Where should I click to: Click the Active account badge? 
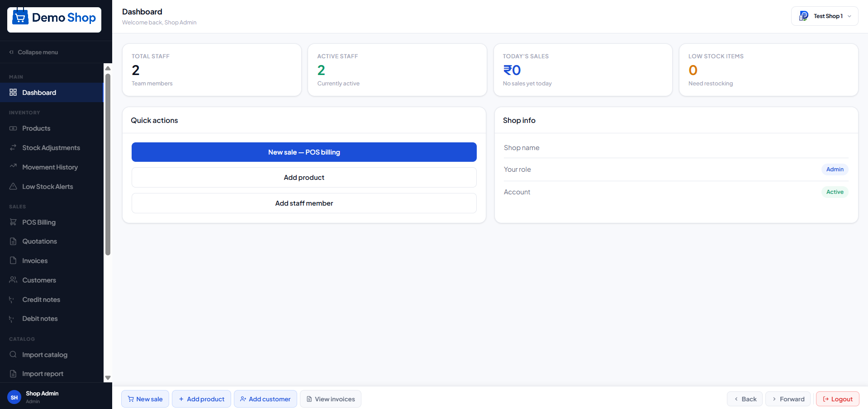pyautogui.click(x=835, y=192)
